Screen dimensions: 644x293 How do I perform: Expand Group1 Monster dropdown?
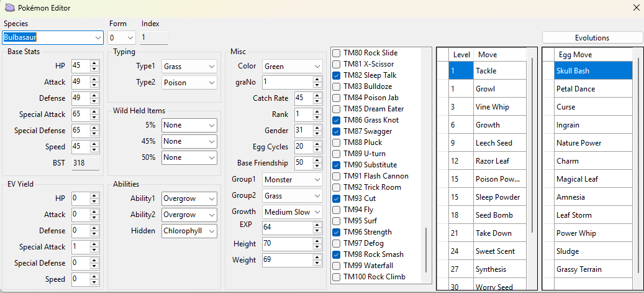[293, 179]
